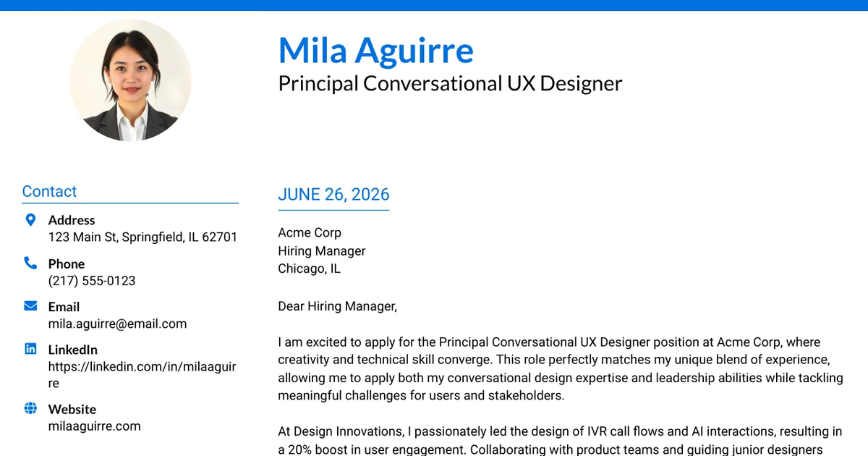868x456 pixels.
Task: Click the address 123 Main St, Springfield
Action: tap(142, 237)
